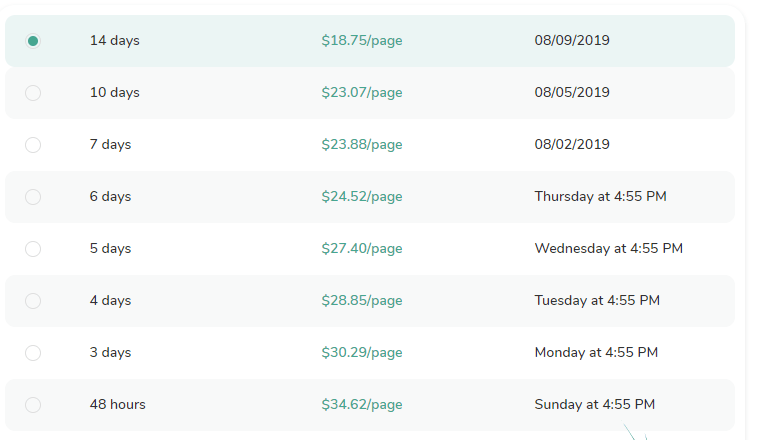Screen dimensions: 759x440
Task: Click the 08/09/2019 deadline date
Action: pos(572,40)
